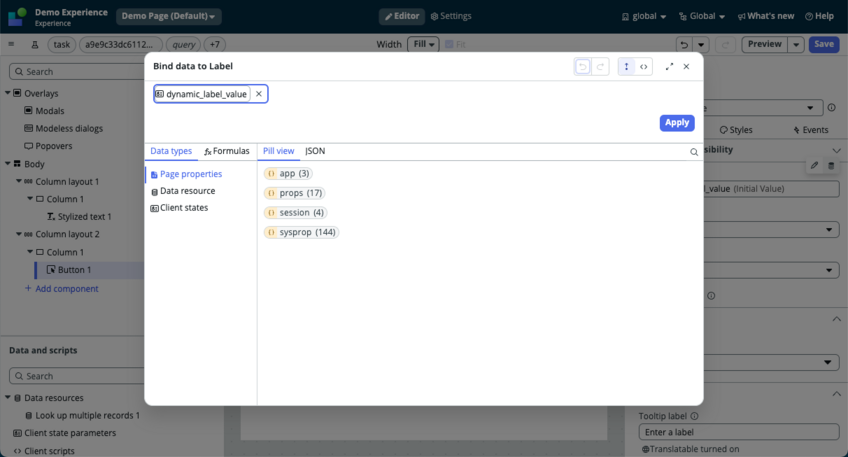Open What's new announcements
848x457 pixels.
[x=766, y=16]
